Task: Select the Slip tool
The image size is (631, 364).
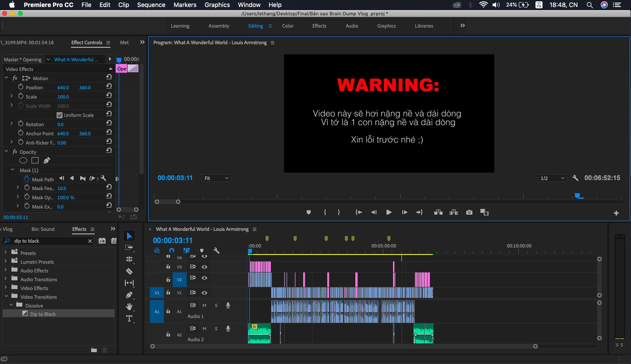Action: point(129,283)
